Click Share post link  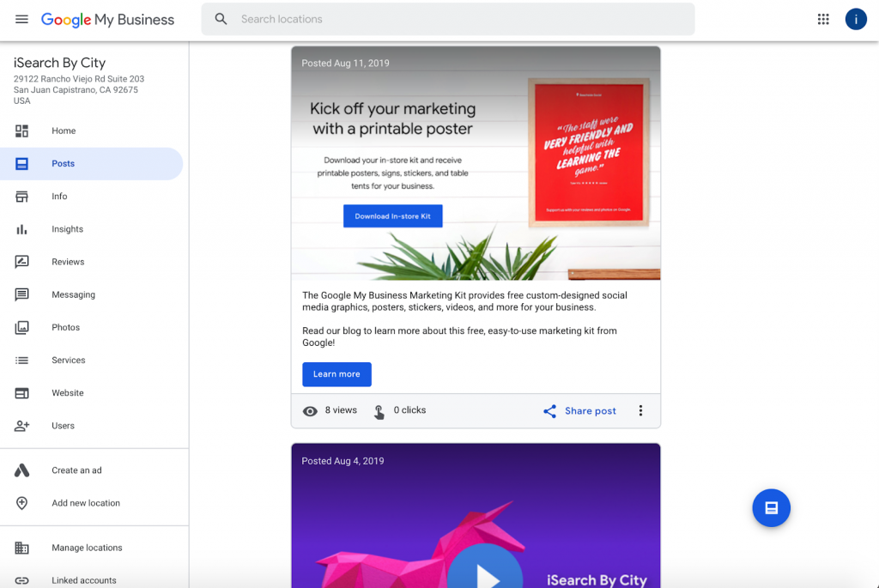point(591,411)
